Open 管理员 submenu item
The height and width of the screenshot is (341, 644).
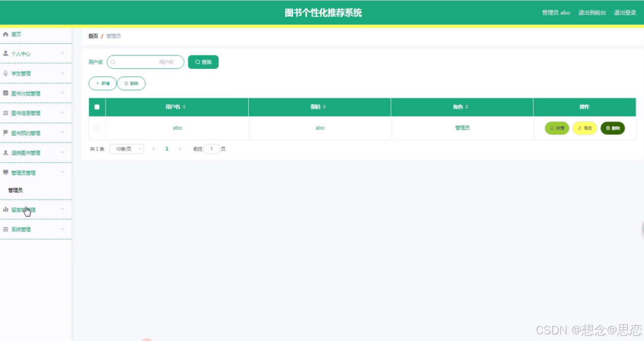[x=15, y=190]
